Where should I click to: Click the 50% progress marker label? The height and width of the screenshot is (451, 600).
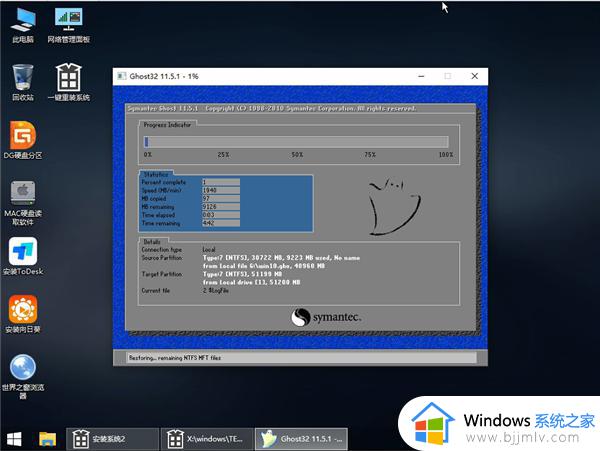pyautogui.click(x=297, y=155)
